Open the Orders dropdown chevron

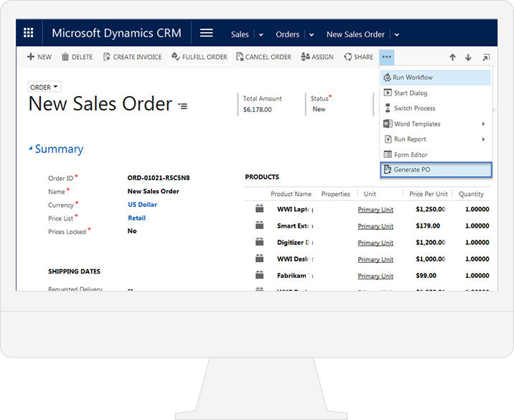(312, 34)
